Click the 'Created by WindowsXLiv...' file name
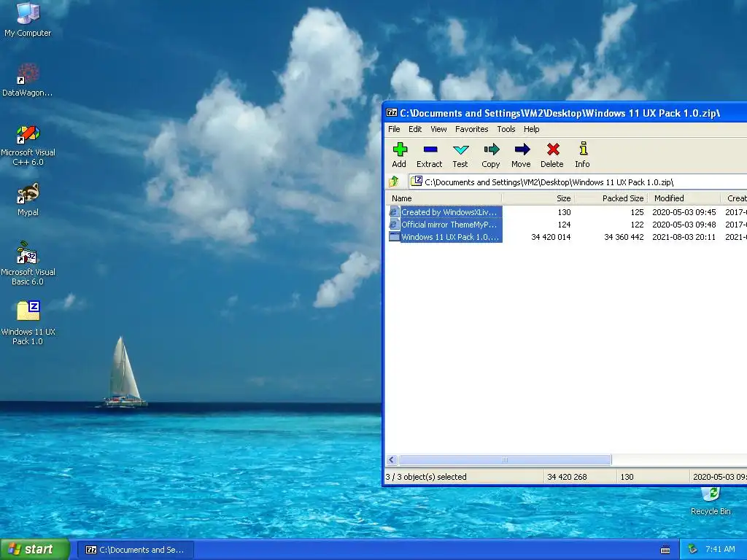The width and height of the screenshot is (747, 560). [449, 212]
